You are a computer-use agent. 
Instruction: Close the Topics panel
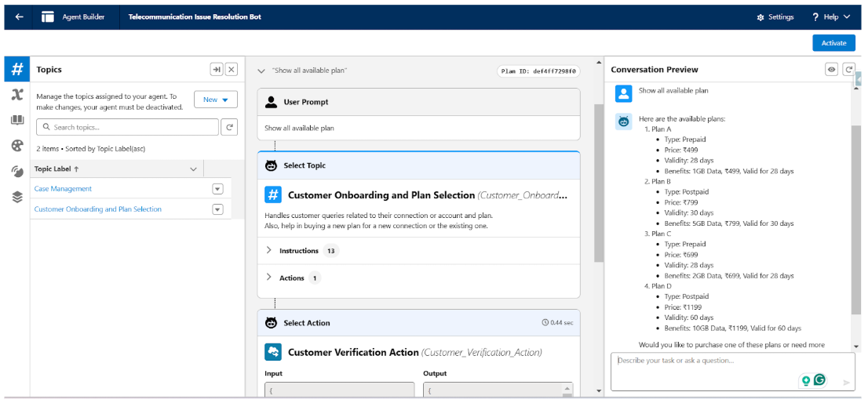click(x=232, y=70)
